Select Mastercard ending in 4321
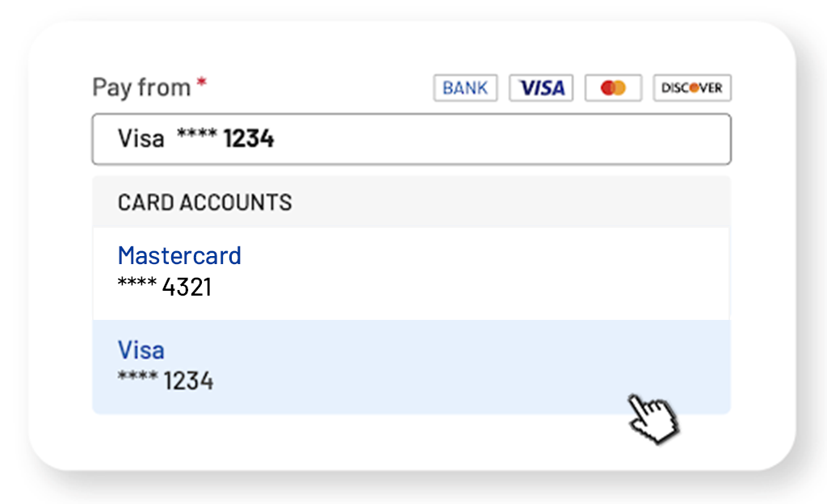Viewport: 827px width, 504px height. [411, 274]
